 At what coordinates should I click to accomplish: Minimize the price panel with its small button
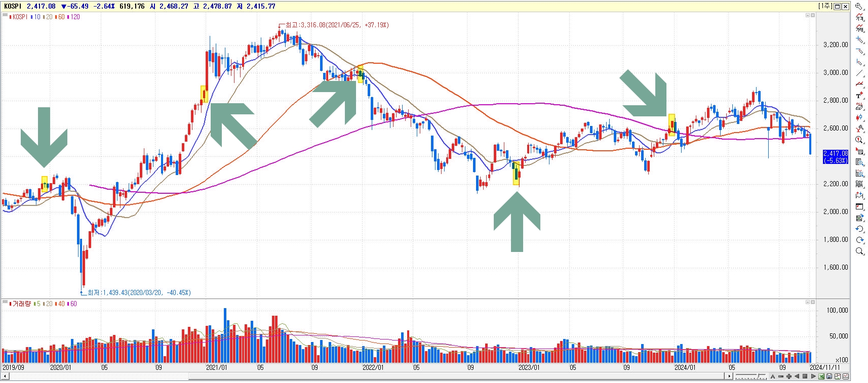coord(808,15)
